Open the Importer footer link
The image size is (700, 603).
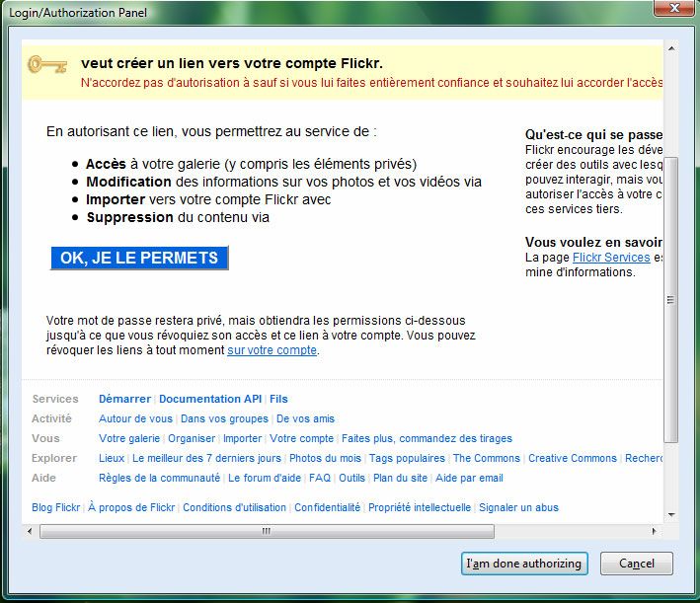243,438
